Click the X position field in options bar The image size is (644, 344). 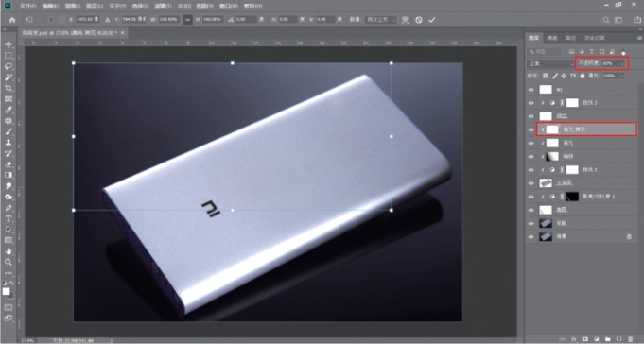(88, 19)
